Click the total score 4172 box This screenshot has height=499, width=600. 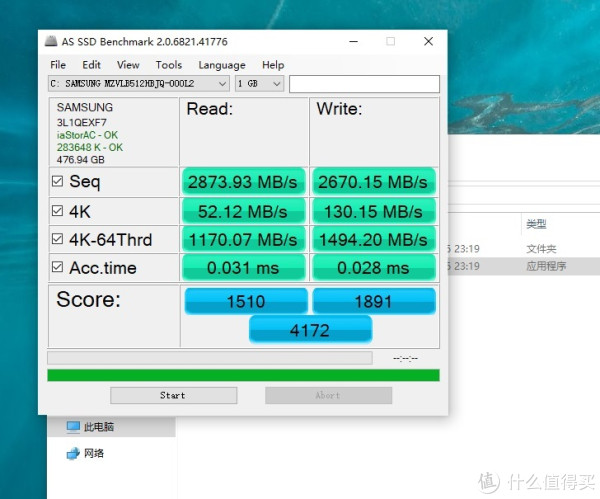310,329
